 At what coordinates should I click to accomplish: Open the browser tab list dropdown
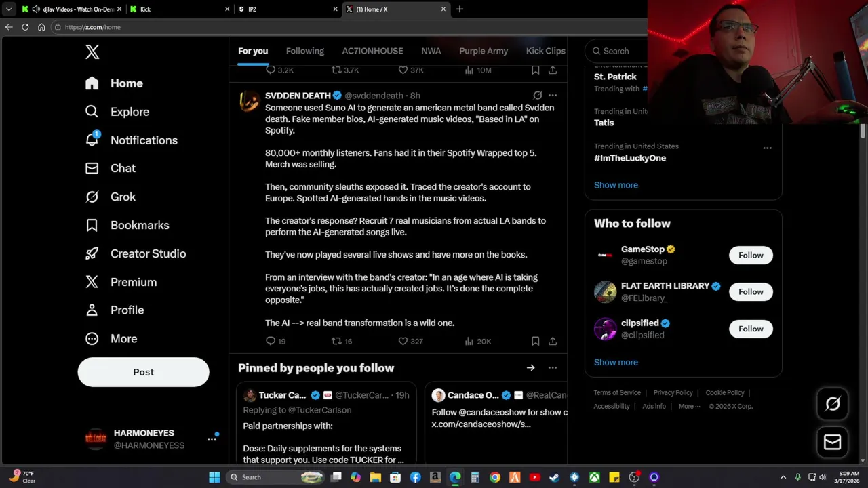coord(8,9)
